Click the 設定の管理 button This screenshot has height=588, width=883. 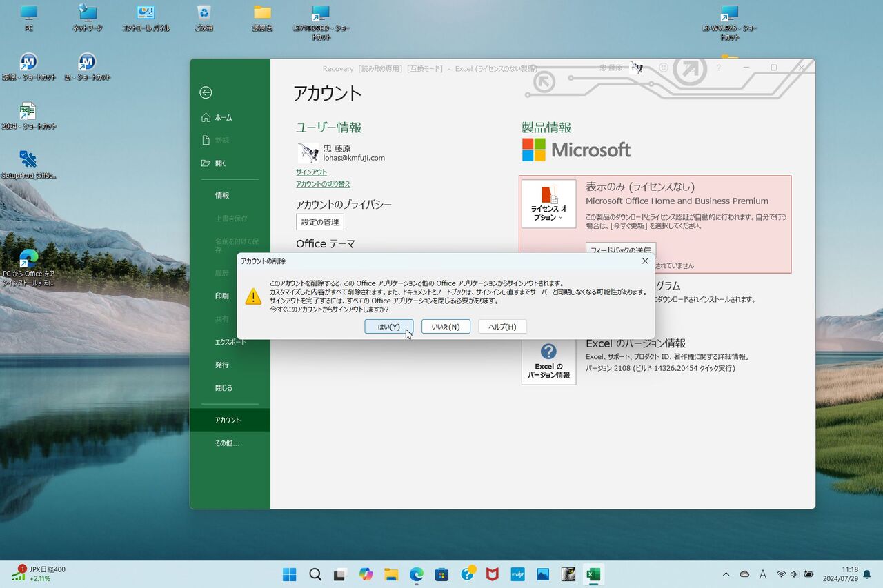320,222
